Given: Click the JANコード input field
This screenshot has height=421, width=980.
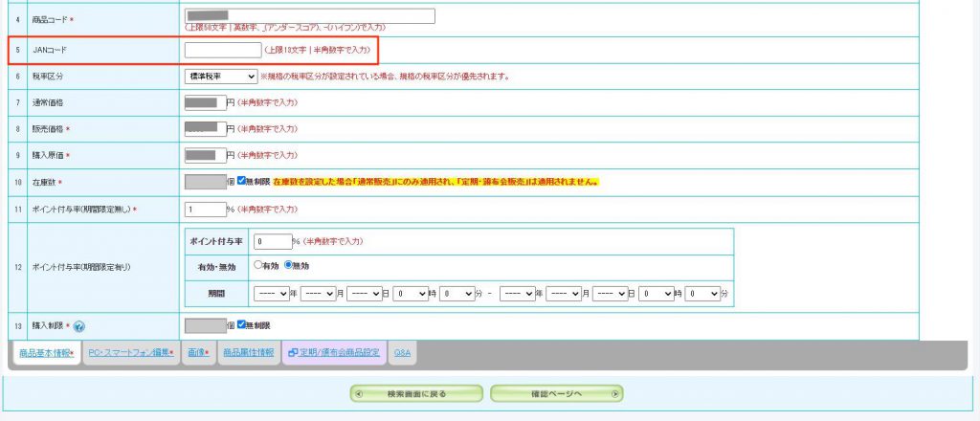Looking at the screenshot, I should (x=222, y=50).
